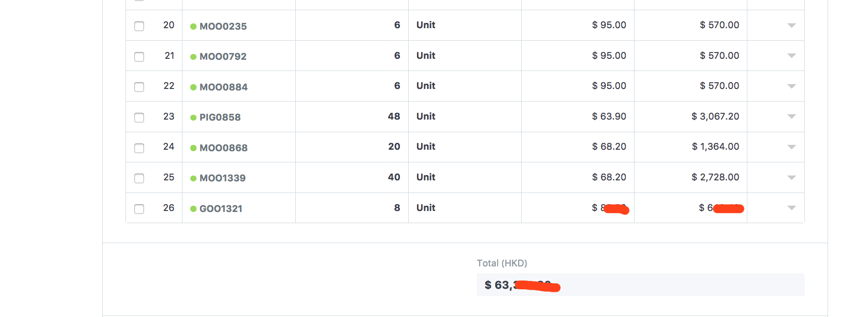Screen dimensions: 868x317
Task: Click the quantity cell showing 48
Action: (393, 117)
